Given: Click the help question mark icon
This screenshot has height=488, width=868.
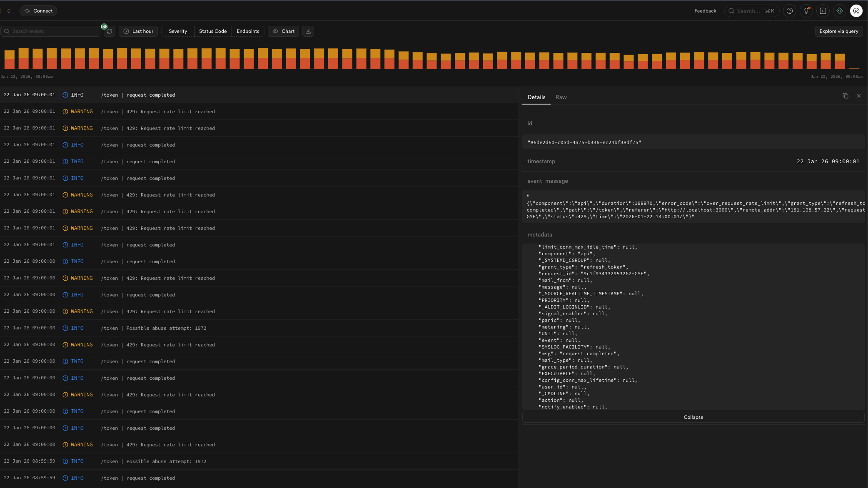Looking at the screenshot, I should (789, 11).
